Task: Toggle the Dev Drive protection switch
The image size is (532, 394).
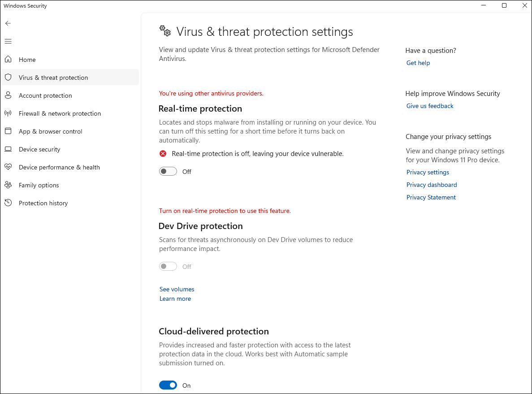Action: click(x=168, y=266)
